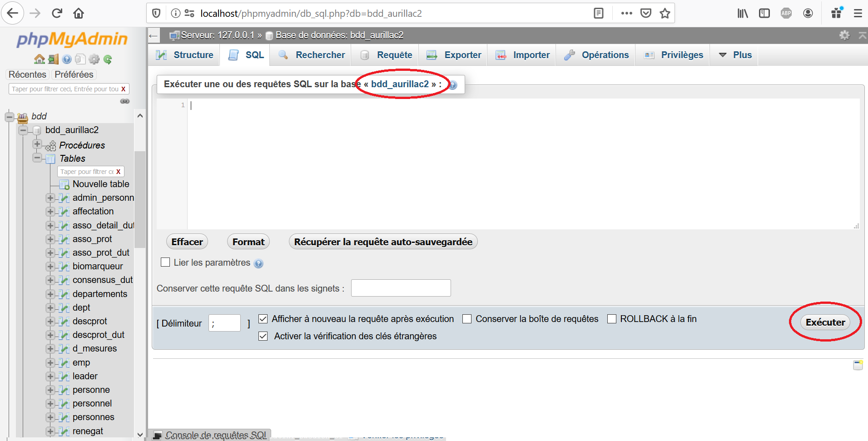868x441 pixels.
Task: Click the signets name input field
Action: tap(401, 288)
